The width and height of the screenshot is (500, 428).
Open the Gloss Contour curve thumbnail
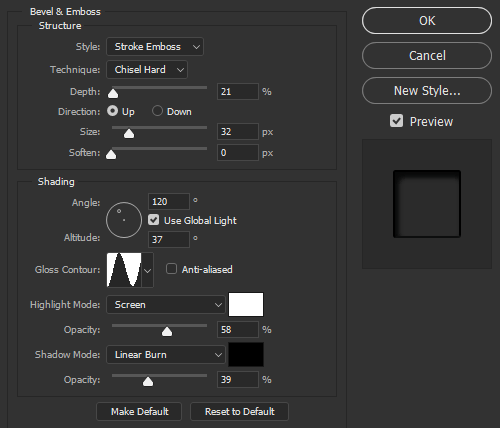click(124, 270)
